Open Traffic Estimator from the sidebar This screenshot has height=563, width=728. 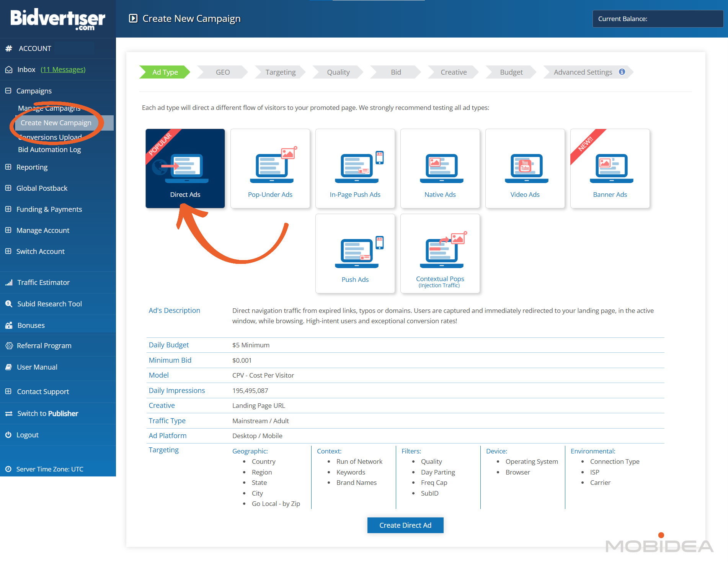click(43, 282)
